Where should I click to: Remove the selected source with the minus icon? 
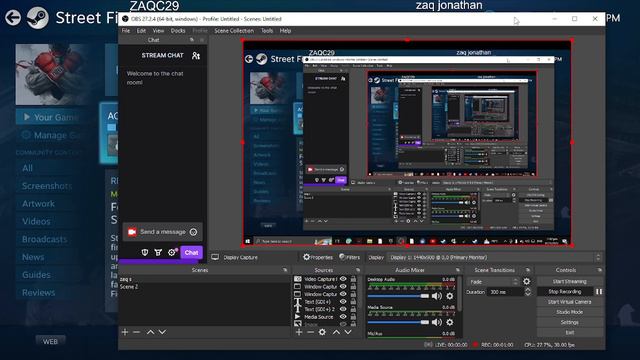310,332
